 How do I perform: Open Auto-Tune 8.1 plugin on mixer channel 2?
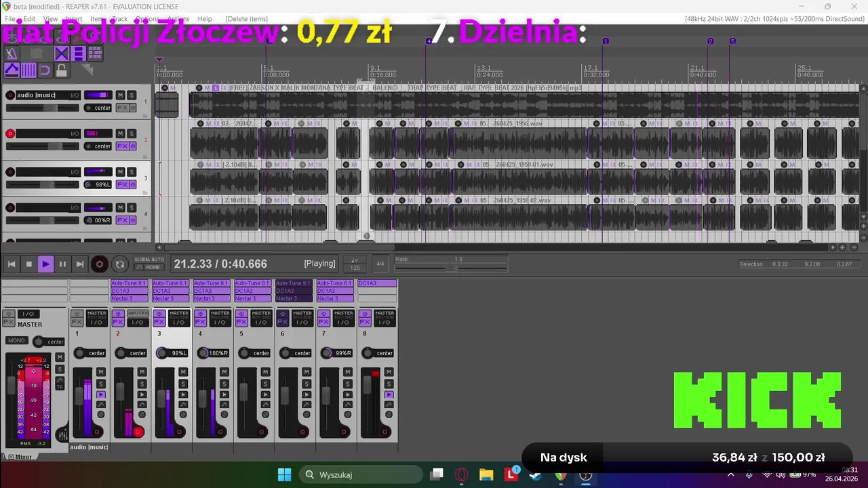[129, 283]
